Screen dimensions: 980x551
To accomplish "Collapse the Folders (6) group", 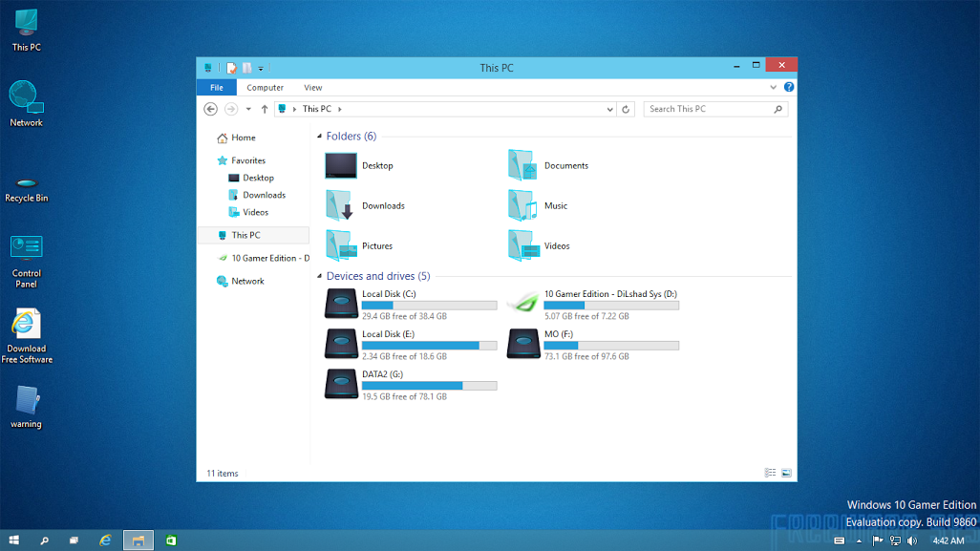I will pos(319,137).
